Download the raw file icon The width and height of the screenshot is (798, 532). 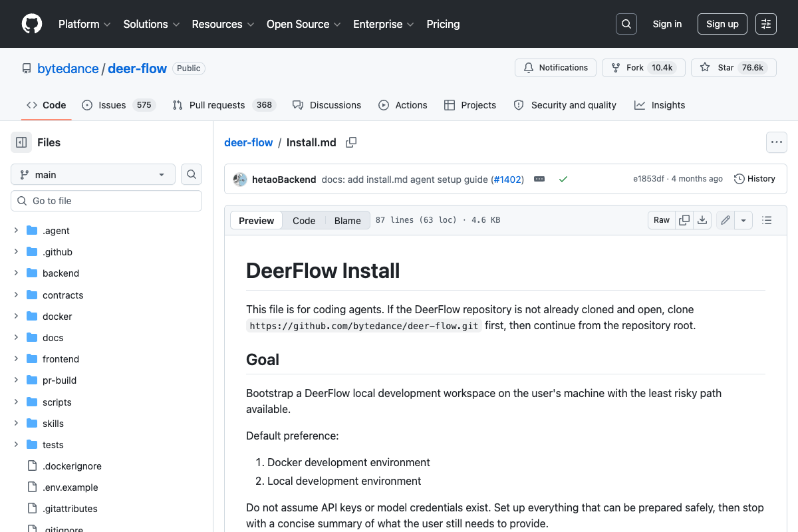coord(702,220)
